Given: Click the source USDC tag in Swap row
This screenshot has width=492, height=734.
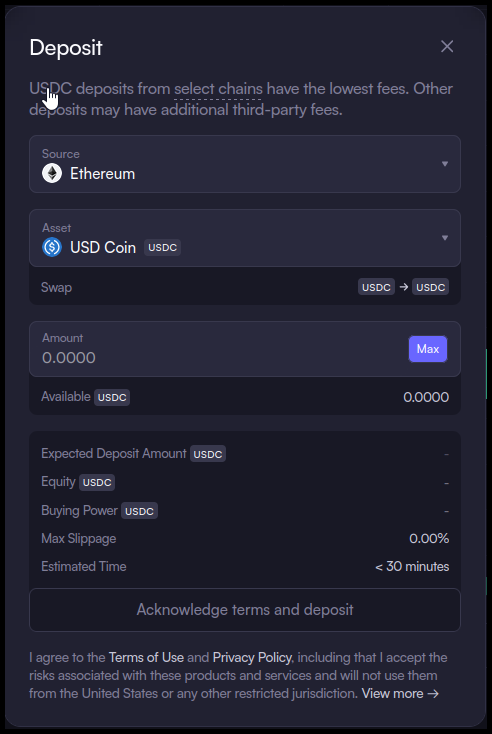Looking at the screenshot, I should [376, 287].
